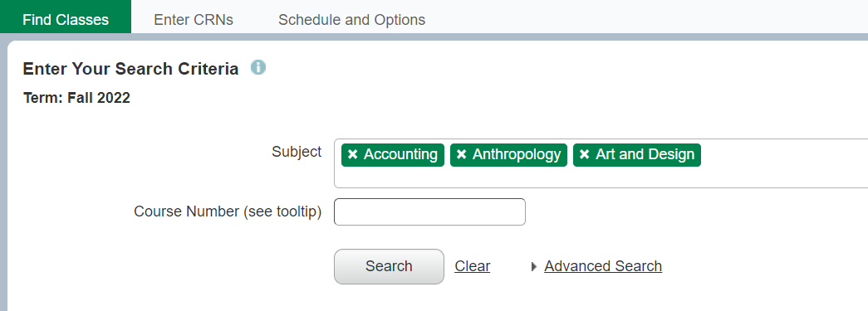Remove the Art and Design subject tag
Screen dimensions: 868x311
click(x=584, y=155)
